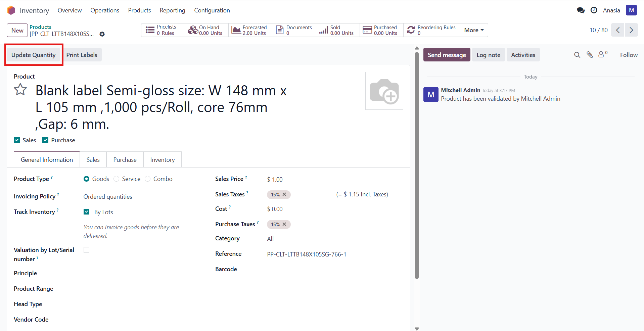Screen dimensions: 644x331
Task: Go to next record with right chevron
Action: [x=631, y=30]
